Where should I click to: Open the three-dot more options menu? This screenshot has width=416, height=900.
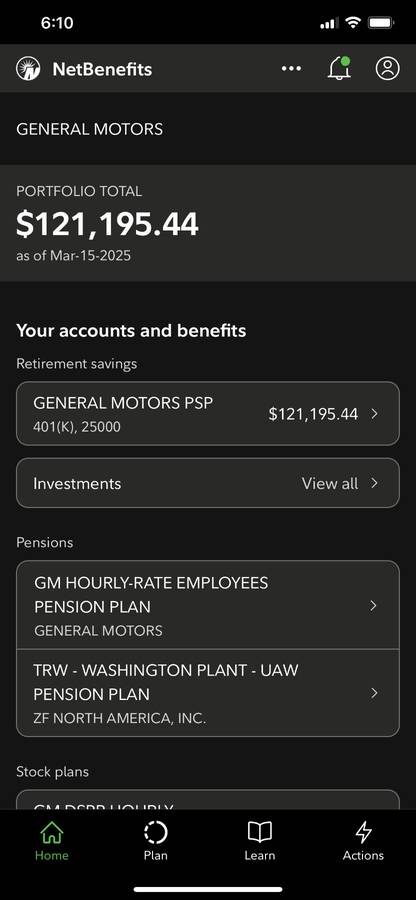coord(291,69)
